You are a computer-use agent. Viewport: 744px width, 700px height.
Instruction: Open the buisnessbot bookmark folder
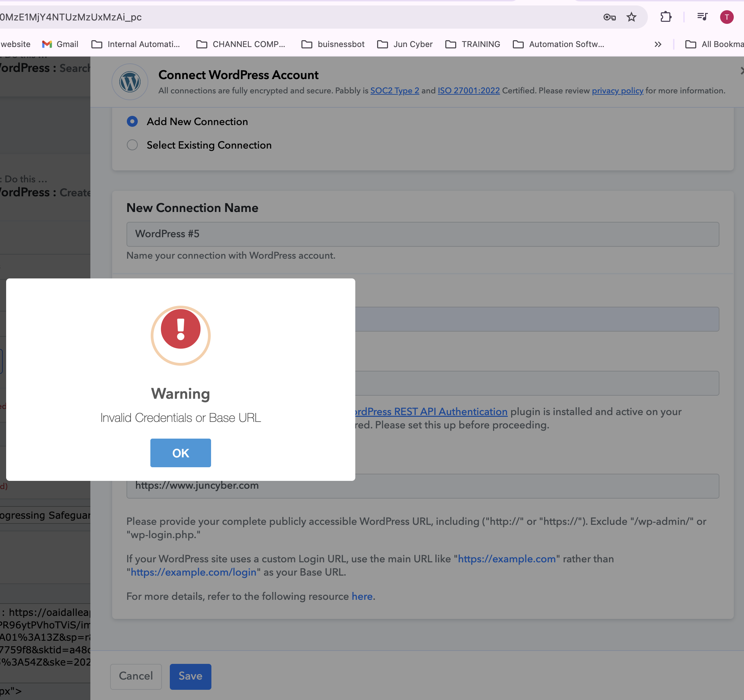333,44
